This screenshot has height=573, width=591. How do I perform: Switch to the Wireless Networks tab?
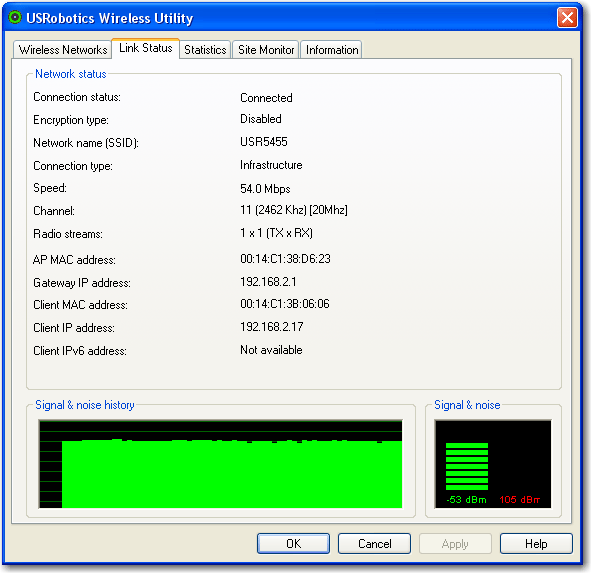pos(63,50)
